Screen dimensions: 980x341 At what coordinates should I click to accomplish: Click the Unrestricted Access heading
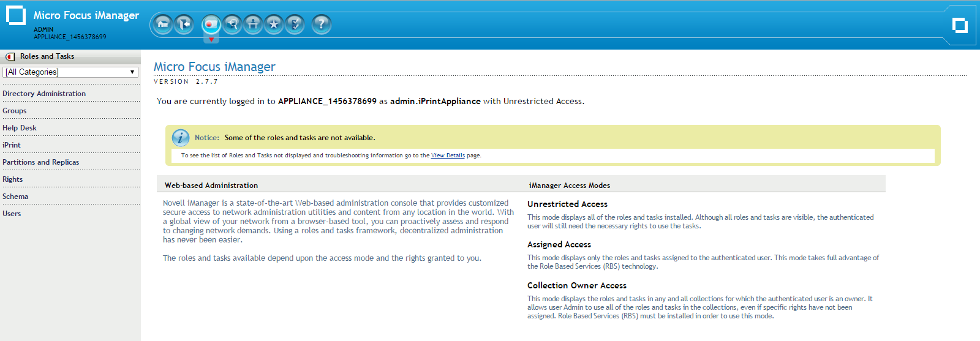567,204
